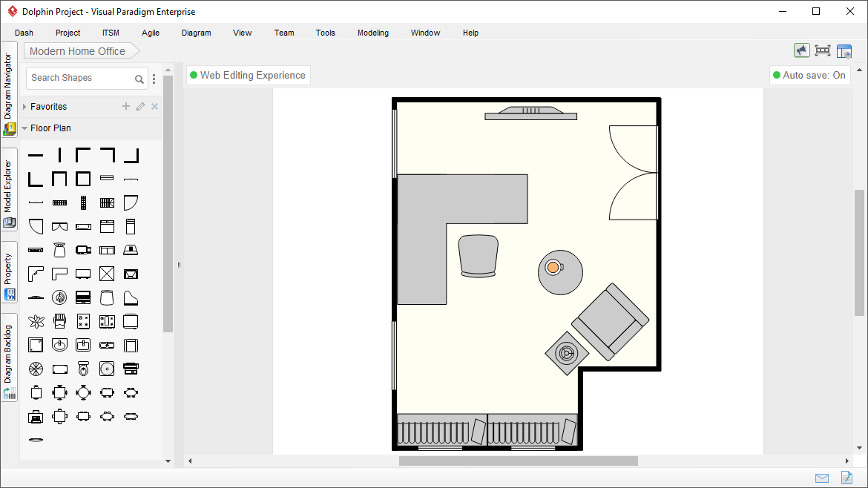Choose the toilet shape
This screenshot has width=868, height=488.
83,369
